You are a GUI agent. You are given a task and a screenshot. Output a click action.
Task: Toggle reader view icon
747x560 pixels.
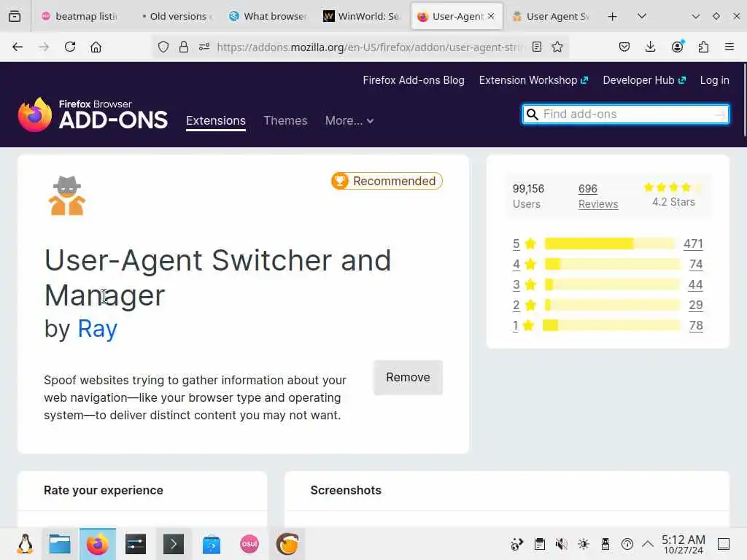click(x=537, y=47)
